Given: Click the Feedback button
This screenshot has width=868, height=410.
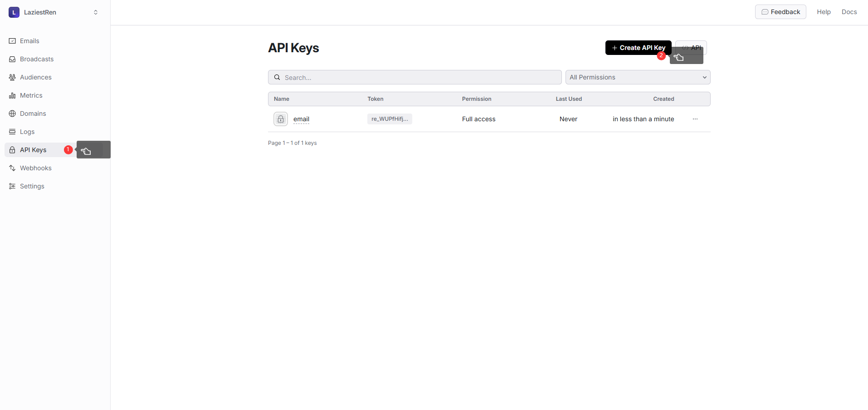Looking at the screenshot, I should (780, 12).
